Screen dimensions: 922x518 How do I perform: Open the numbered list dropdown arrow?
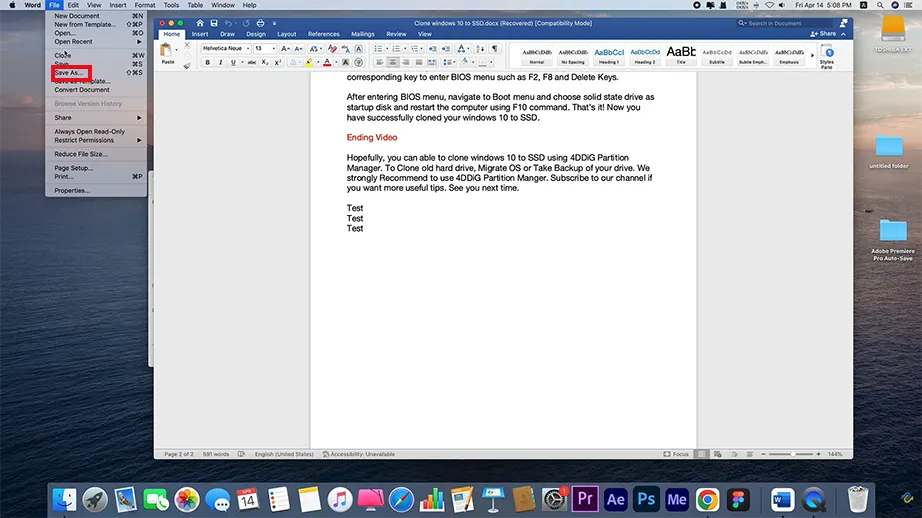click(x=405, y=49)
